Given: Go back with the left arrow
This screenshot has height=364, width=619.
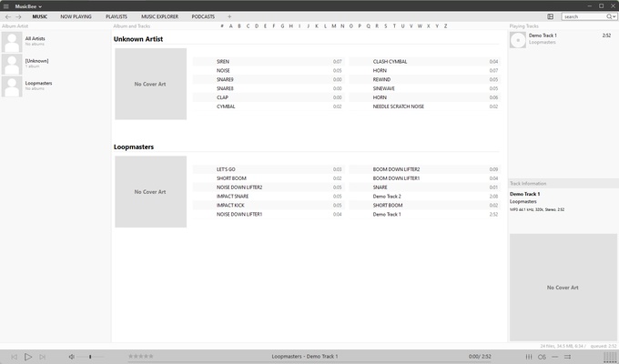Looking at the screenshot, I should (8, 16).
